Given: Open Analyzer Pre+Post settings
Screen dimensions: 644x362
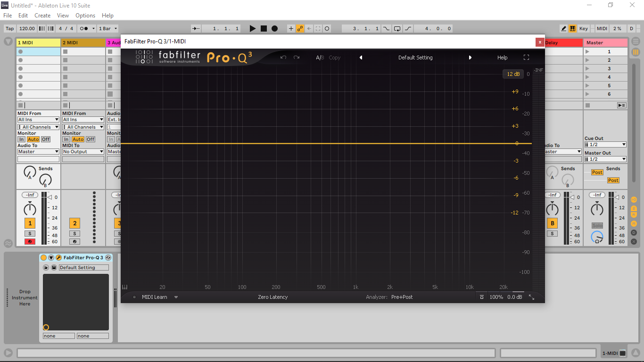Looking at the screenshot, I should click(402, 297).
